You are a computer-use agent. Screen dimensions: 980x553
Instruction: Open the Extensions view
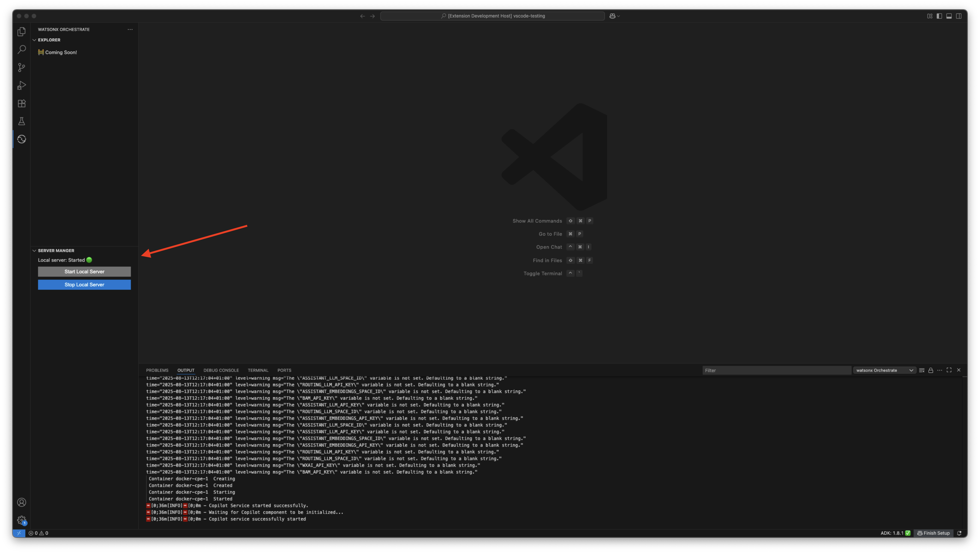pyautogui.click(x=22, y=103)
